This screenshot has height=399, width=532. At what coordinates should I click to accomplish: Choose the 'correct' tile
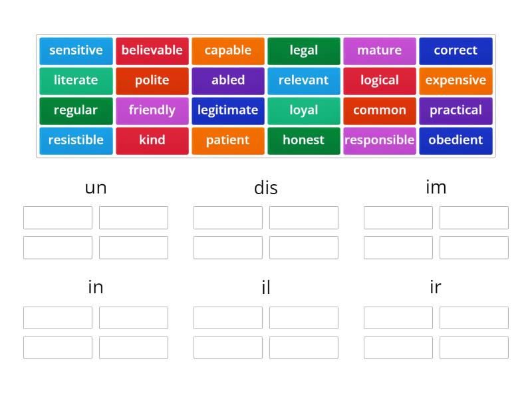pos(456,51)
